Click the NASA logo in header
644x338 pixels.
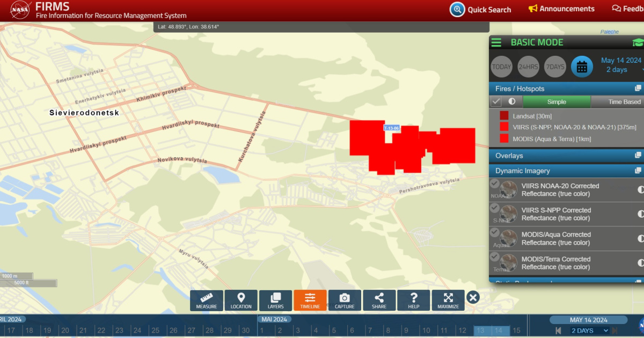(x=20, y=10)
